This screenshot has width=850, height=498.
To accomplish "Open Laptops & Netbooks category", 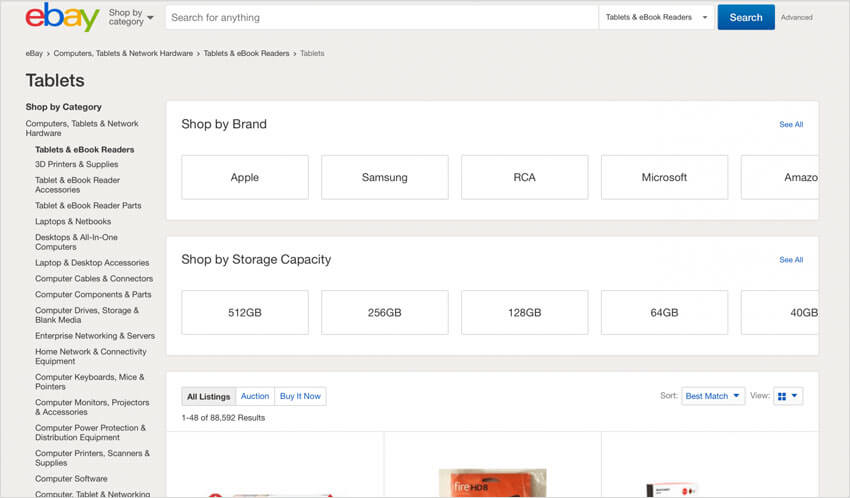I will point(73,221).
